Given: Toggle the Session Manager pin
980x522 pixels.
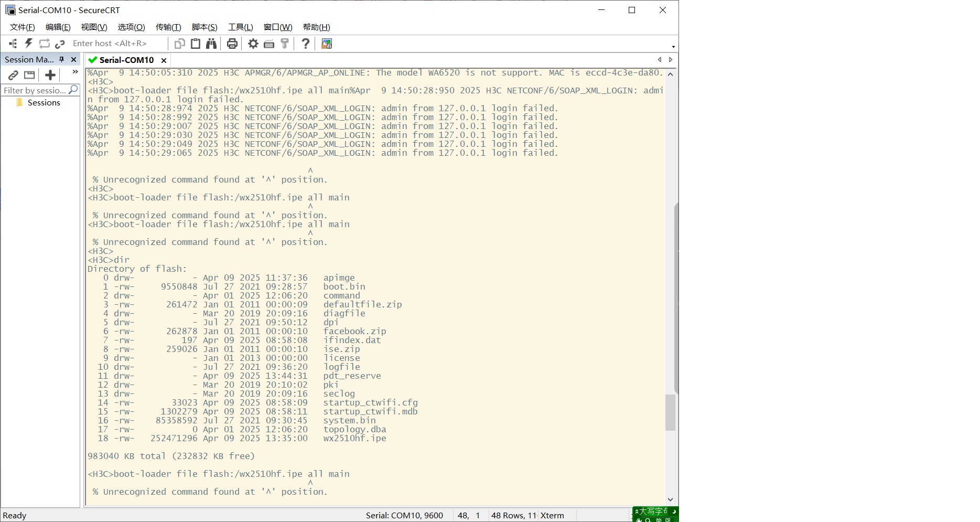Looking at the screenshot, I should [x=62, y=59].
